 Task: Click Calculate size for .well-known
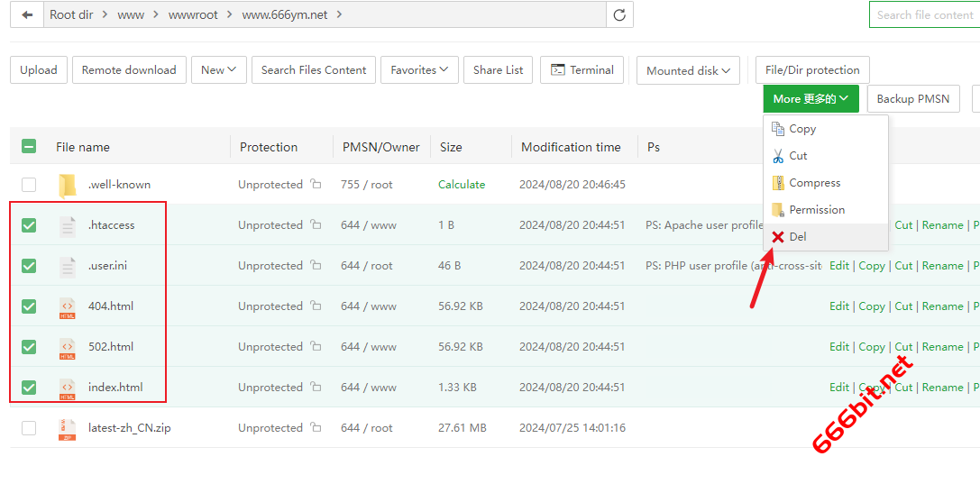462,185
